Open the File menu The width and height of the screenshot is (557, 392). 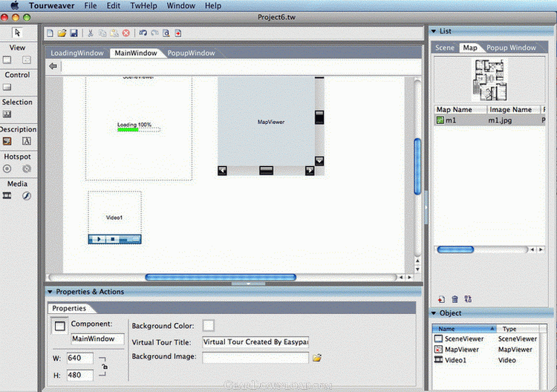coord(91,6)
